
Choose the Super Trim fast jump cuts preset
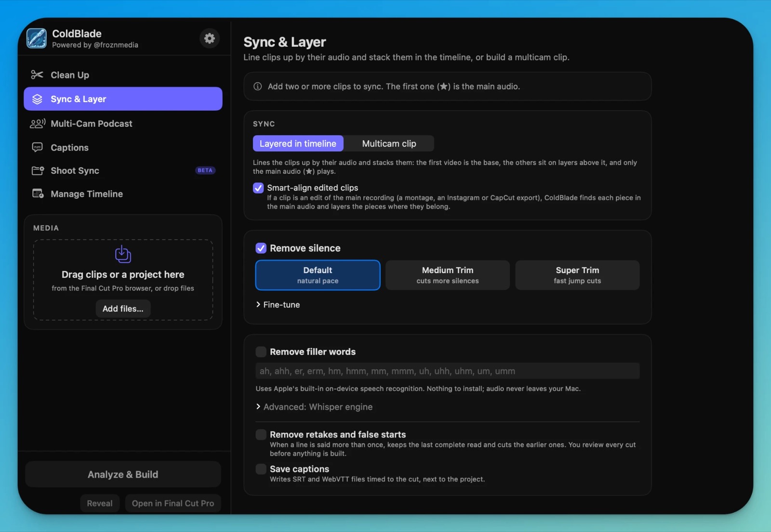click(577, 275)
